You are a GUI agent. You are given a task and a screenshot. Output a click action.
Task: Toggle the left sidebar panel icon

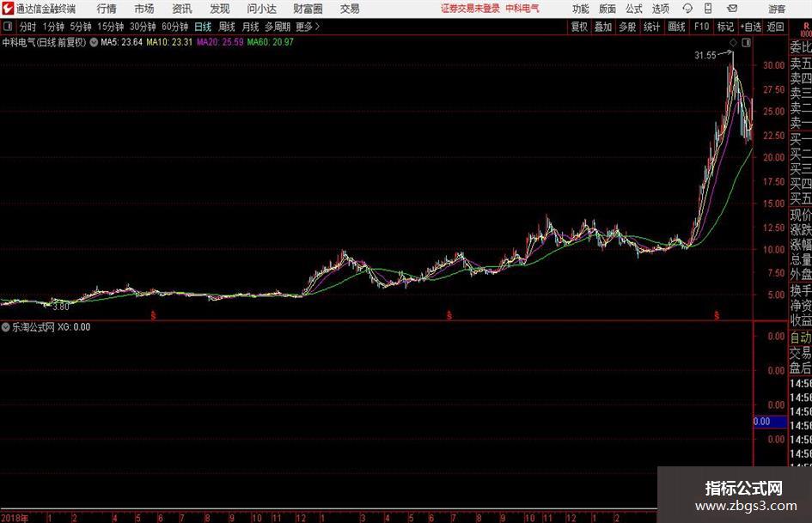click(8, 27)
